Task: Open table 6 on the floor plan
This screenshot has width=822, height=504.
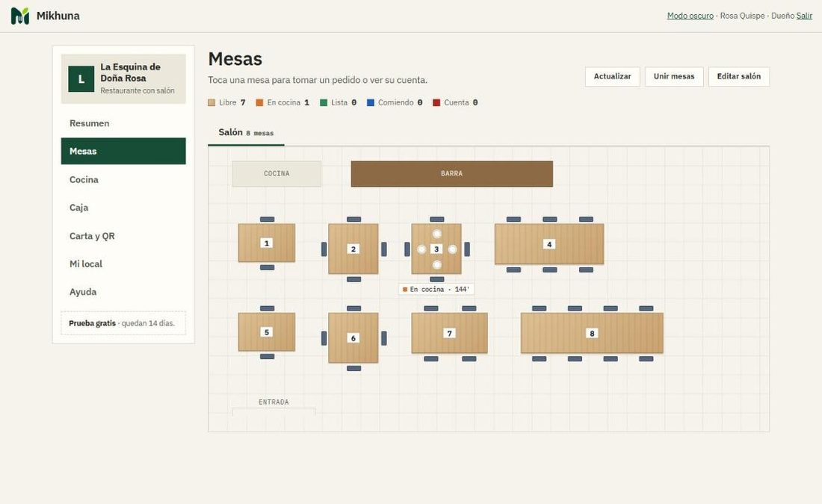Action: coord(353,338)
